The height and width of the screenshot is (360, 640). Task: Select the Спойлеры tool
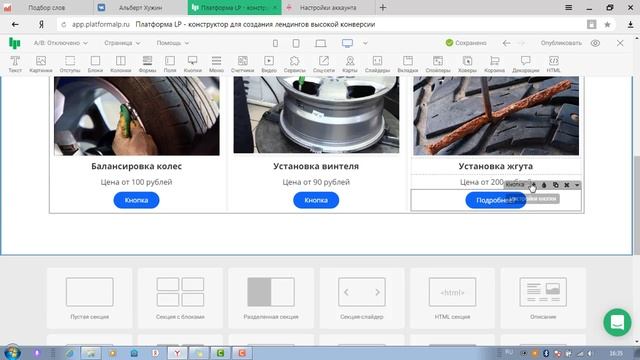(438, 64)
